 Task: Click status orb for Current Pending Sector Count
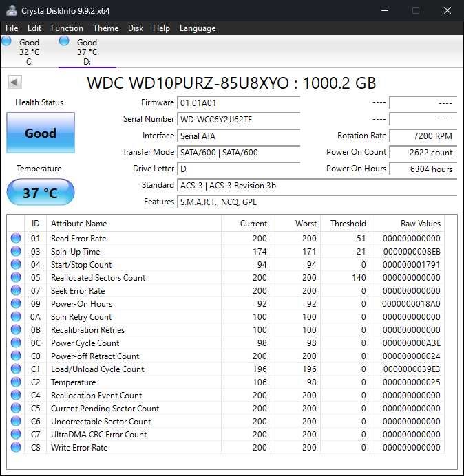point(16,408)
